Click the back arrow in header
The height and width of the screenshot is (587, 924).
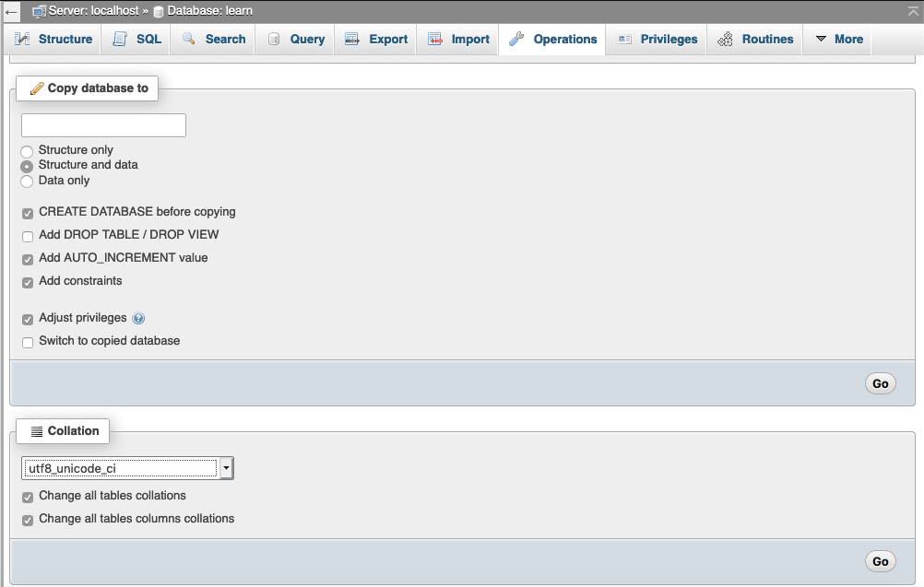(x=11, y=11)
